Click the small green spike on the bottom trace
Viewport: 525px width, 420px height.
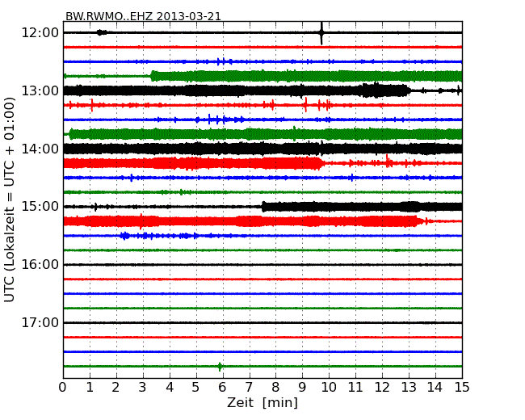(x=220, y=367)
